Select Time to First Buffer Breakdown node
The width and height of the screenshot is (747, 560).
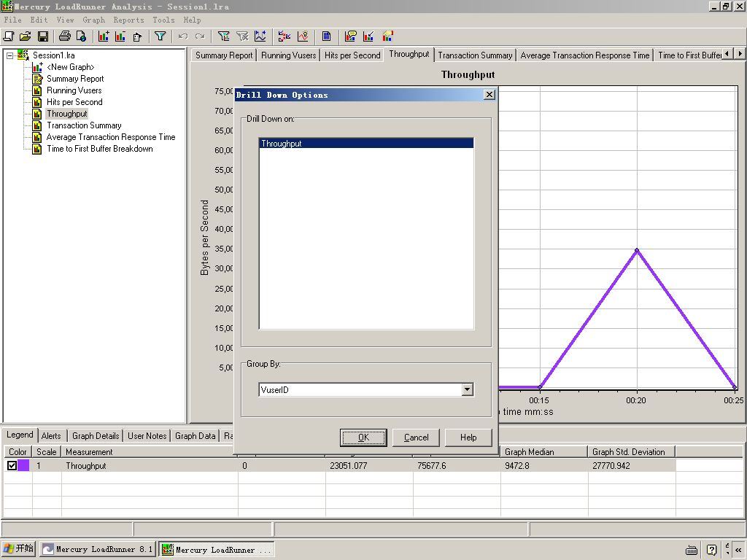point(99,149)
